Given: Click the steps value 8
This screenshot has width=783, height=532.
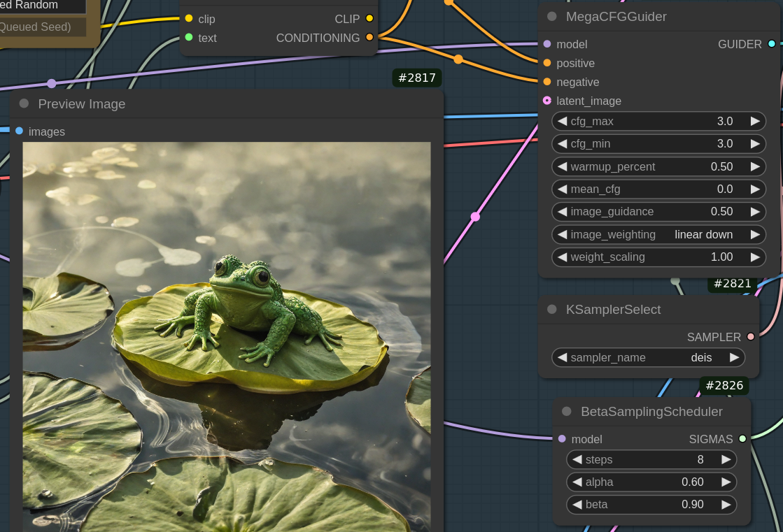Looking at the screenshot, I should coord(700,459).
